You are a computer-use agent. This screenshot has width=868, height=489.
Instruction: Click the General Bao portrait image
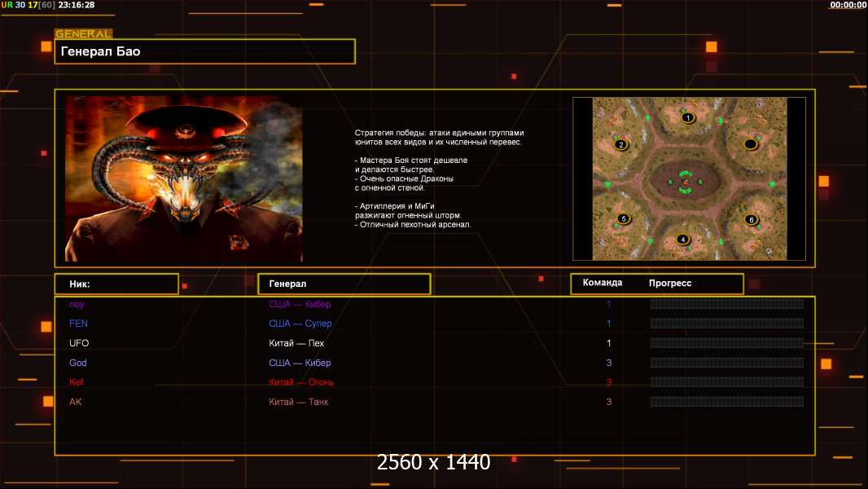click(x=183, y=178)
